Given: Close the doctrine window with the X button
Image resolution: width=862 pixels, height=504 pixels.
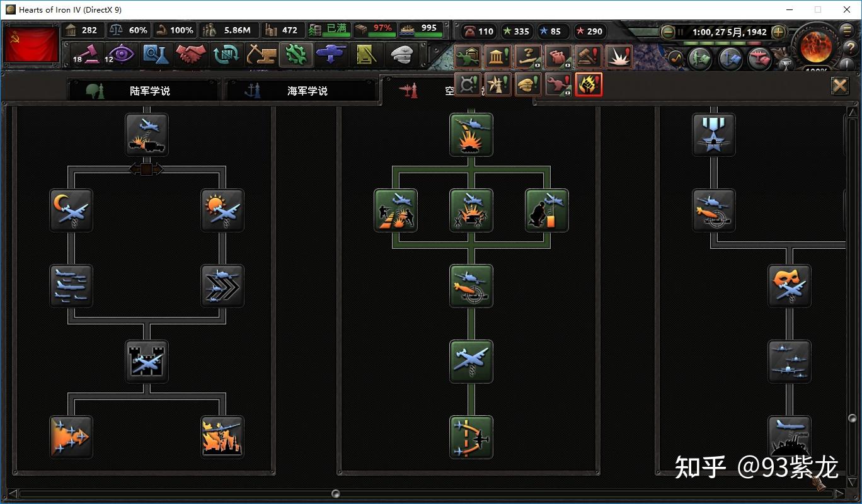Looking at the screenshot, I should (840, 86).
